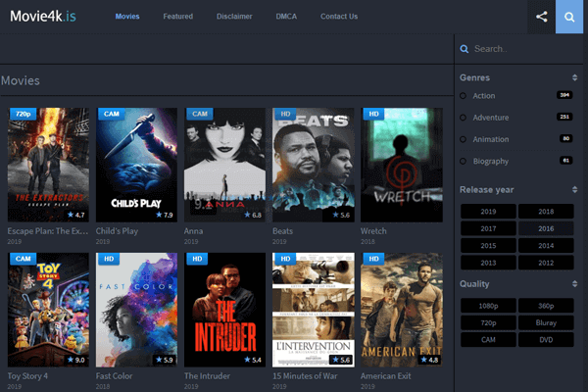
Task: Click the Anna title link
Action: [193, 231]
